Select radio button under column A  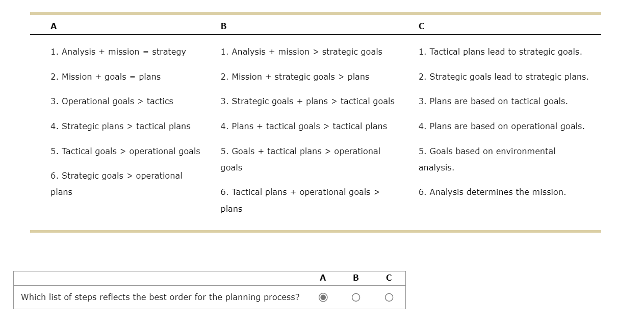click(x=323, y=297)
